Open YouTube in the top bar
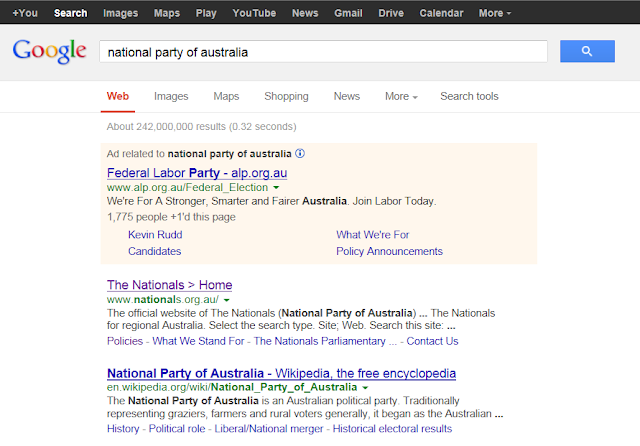Image resolution: width=640 pixels, height=446 pixels. (x=254, y=13)
